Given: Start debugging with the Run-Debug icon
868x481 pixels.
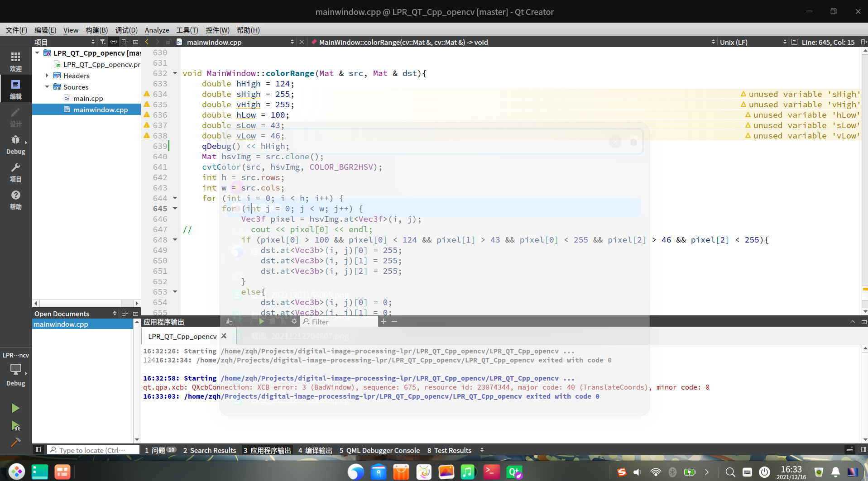Looking at the screenshot, I should pyautogui.click(x=15, y=426).
